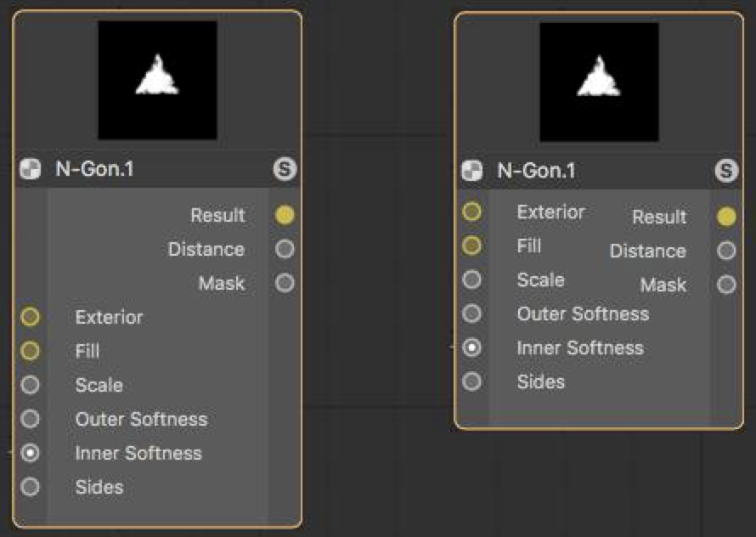This screenshot has width=756, height=537.
Task: Select connected Inner Softness port on left node
Action: coord(30,453)
